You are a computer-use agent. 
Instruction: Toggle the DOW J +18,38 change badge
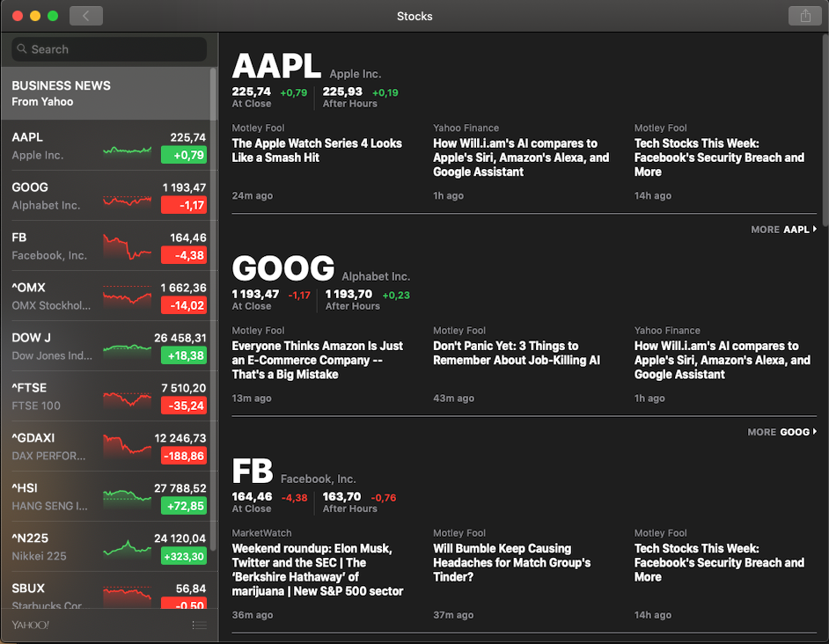[184, 355]
